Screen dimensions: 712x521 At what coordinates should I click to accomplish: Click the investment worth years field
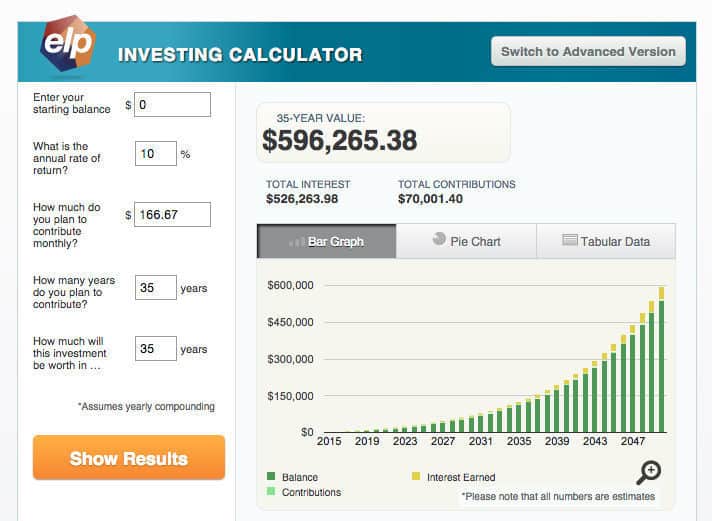click(x=155, y=349)
